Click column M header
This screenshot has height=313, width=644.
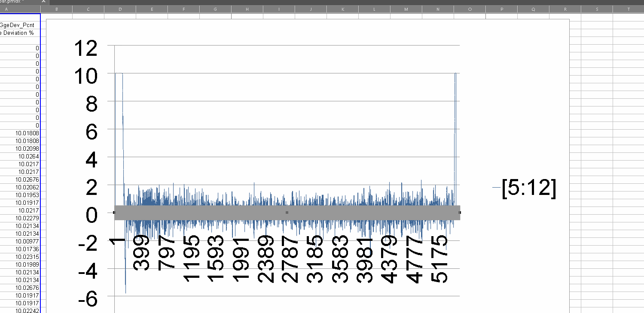406,9
